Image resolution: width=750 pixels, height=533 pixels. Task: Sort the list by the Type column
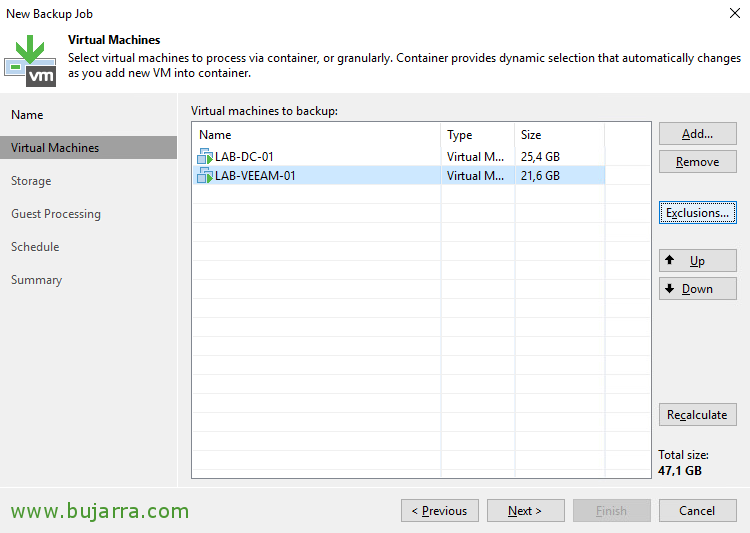[x=477, y=135]
